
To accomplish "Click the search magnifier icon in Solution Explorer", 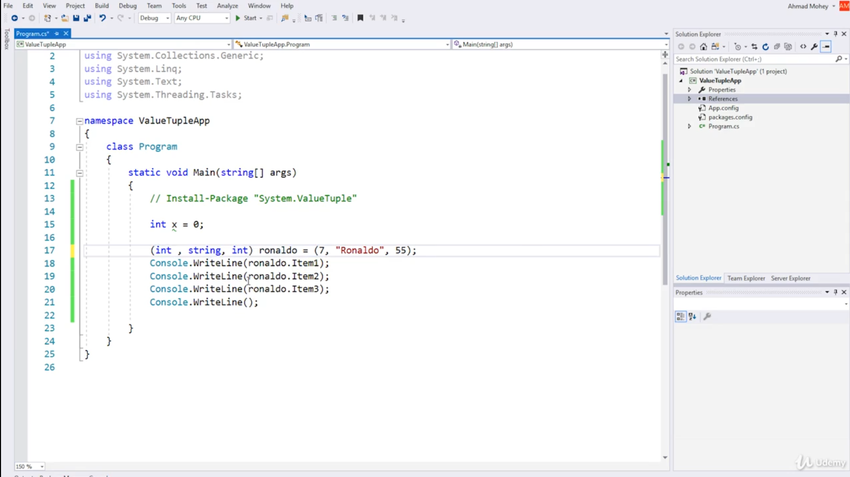I will (839, 59).
